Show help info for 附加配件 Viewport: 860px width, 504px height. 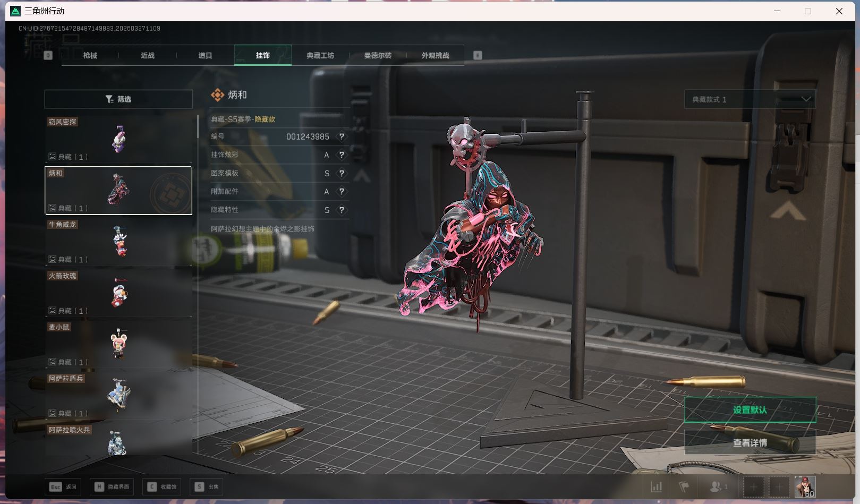coord(342,192)
